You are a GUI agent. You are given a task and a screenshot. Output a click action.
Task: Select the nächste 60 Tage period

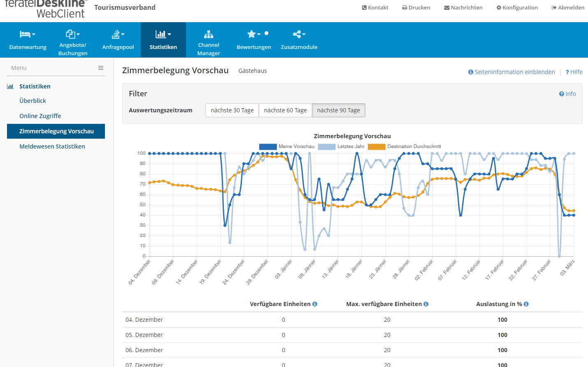tap(285, 110)
